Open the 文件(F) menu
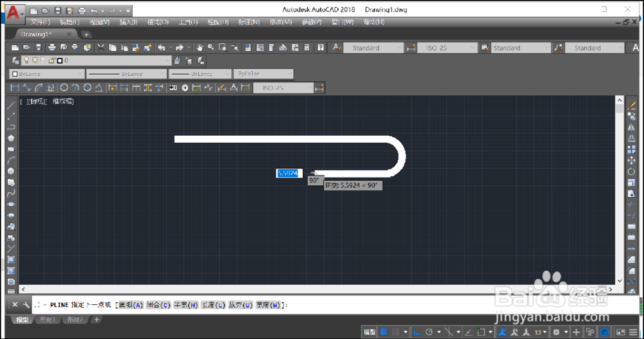644x339 pixels. (x=40, y=22)
